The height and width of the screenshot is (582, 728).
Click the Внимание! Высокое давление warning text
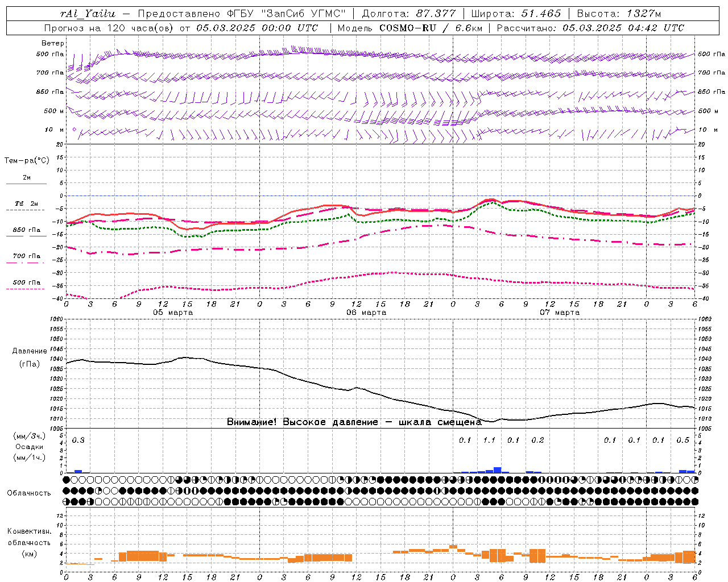[x=354, y=422]
